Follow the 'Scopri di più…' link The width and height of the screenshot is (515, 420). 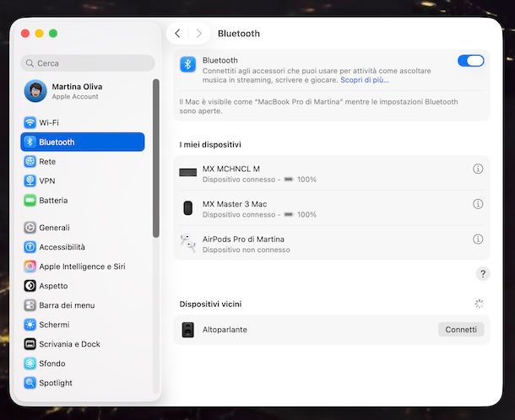click(x=364, y=80)
